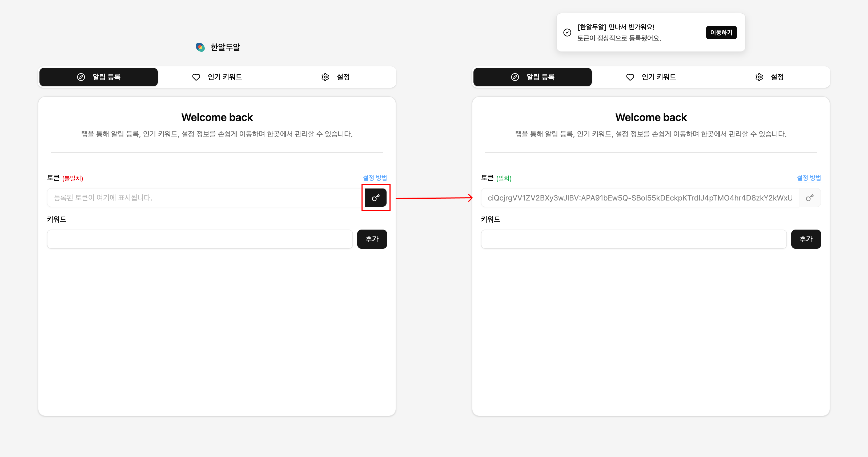Image resolution: width=868 pixels, height=457 pixels.
Task: Click heart icon in left 인기 키워드 tab
Action: pos(196,77)
